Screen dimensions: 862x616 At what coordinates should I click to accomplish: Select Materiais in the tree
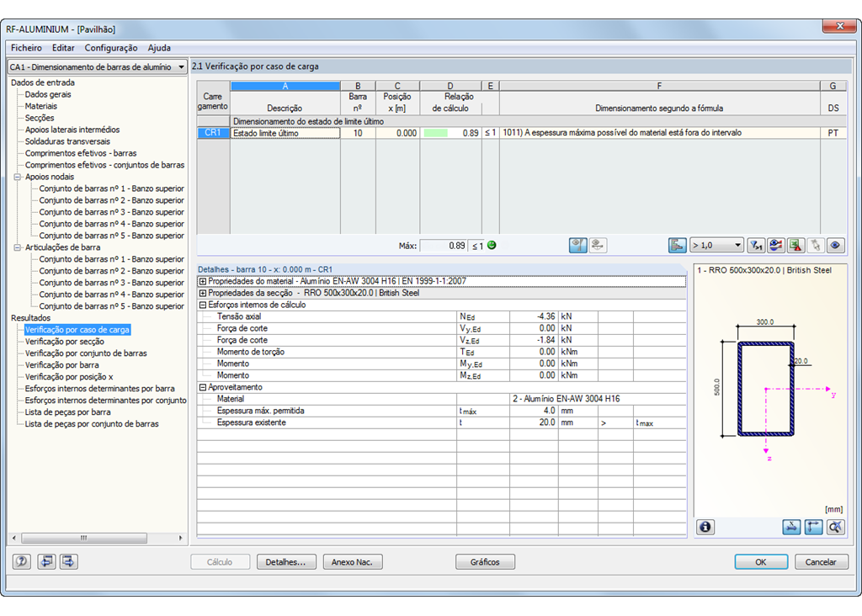click(x=41, y=106)
